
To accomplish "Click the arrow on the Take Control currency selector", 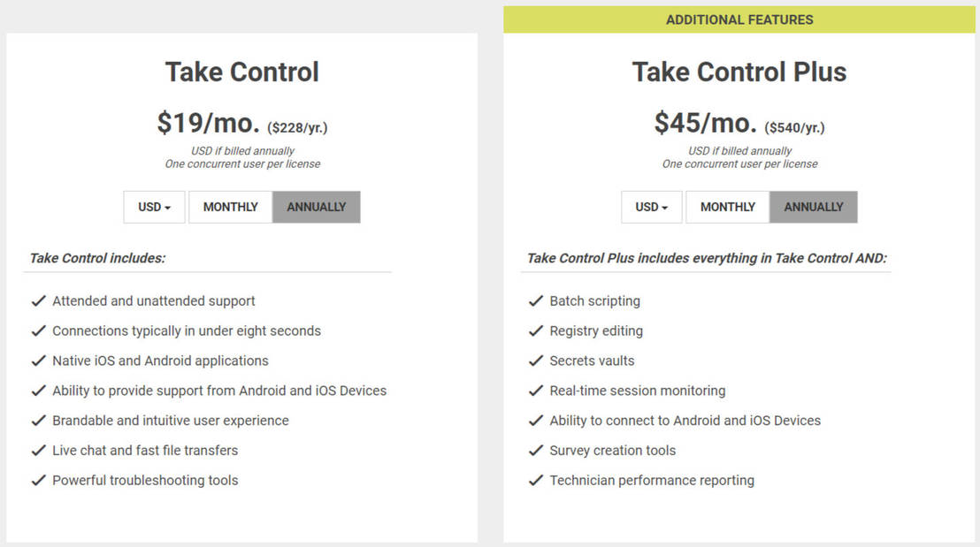I will [x=168, y=207].
